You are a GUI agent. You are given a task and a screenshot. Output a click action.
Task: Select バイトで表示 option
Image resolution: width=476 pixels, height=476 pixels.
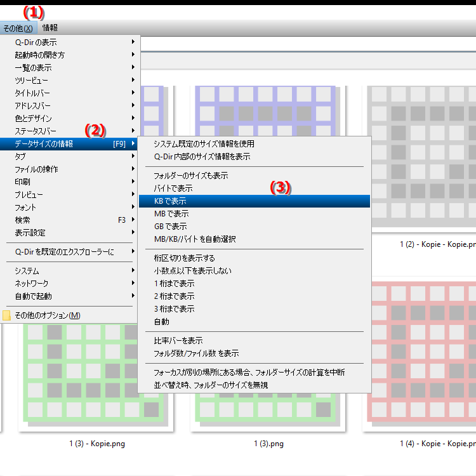[x=255, y=188]
